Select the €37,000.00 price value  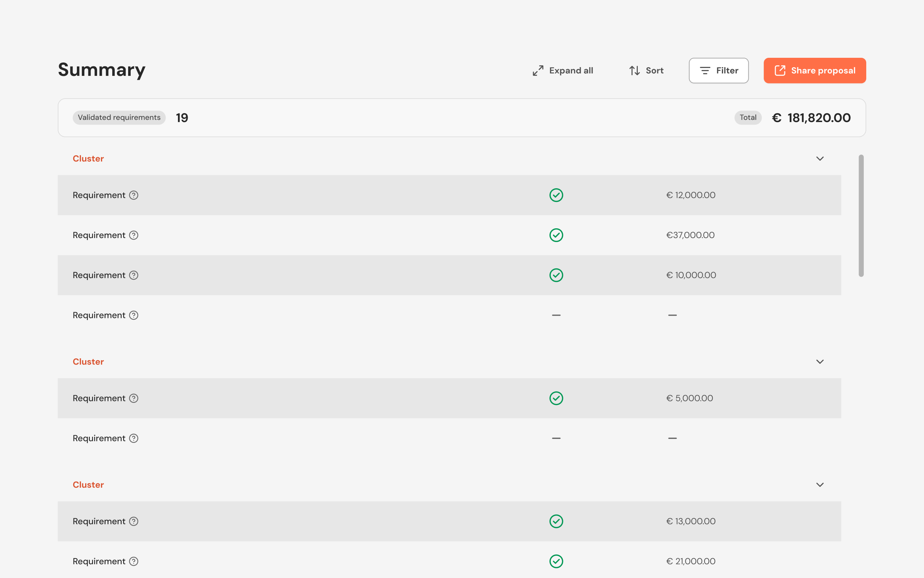(x=690, y=235)
